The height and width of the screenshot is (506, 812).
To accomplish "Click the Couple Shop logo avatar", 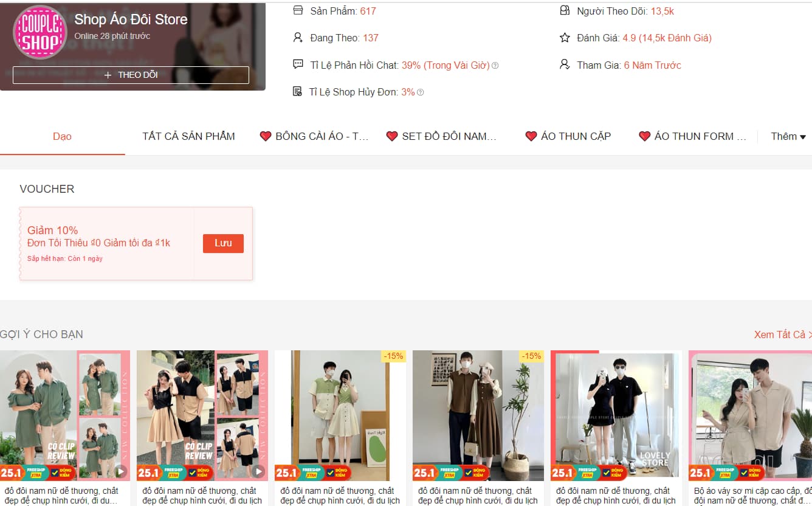I will tap(40, 32).
